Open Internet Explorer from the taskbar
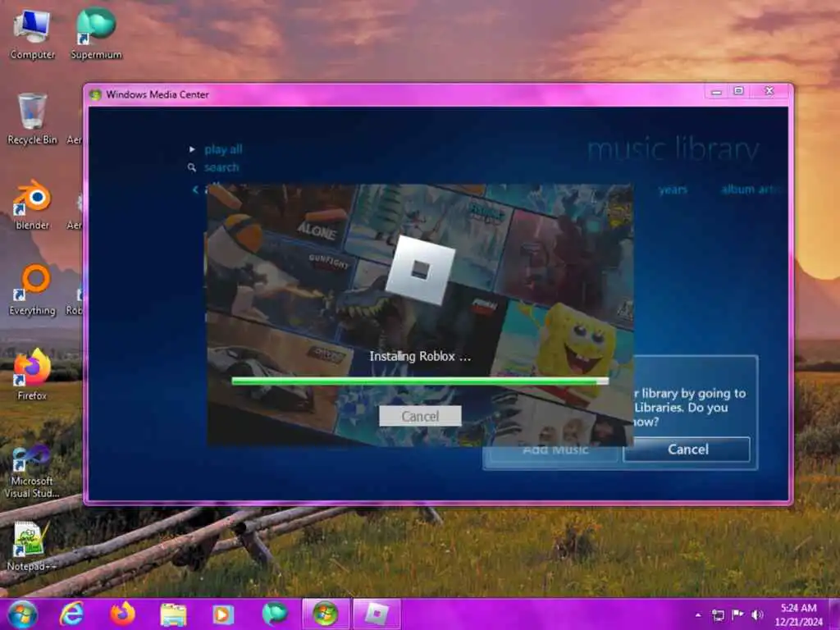The image size is (840, 630). coord(72,614)
